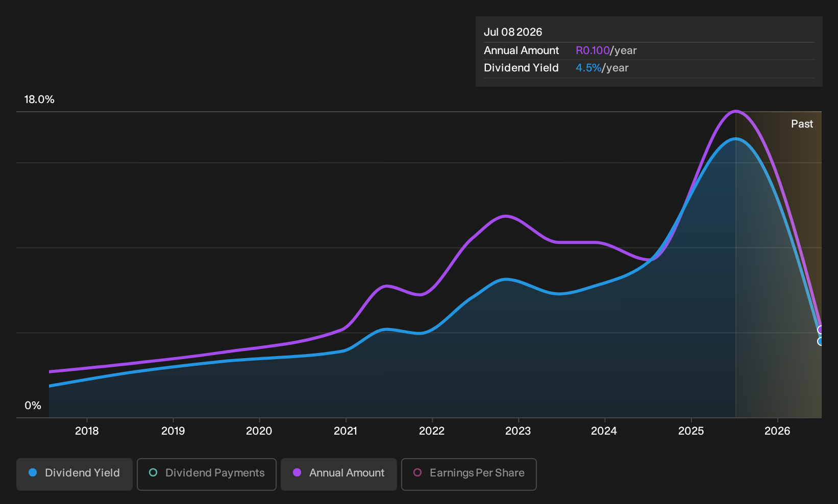Image resolution: width=838 pixels, height=504 pixels.
Task: Click the 'Annual Amount' tooltip row label
Action: pos(522,51)
